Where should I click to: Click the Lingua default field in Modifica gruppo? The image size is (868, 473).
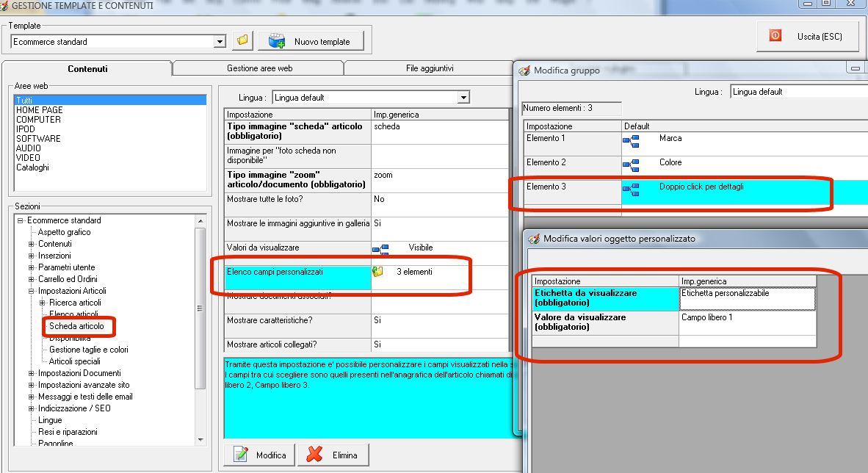(799, 92)
